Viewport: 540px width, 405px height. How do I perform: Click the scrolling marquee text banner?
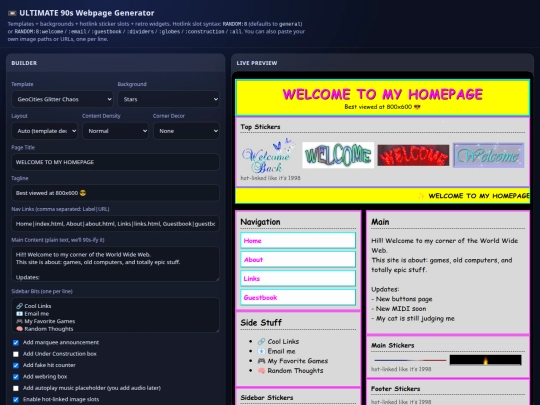(x=383, y=196)
